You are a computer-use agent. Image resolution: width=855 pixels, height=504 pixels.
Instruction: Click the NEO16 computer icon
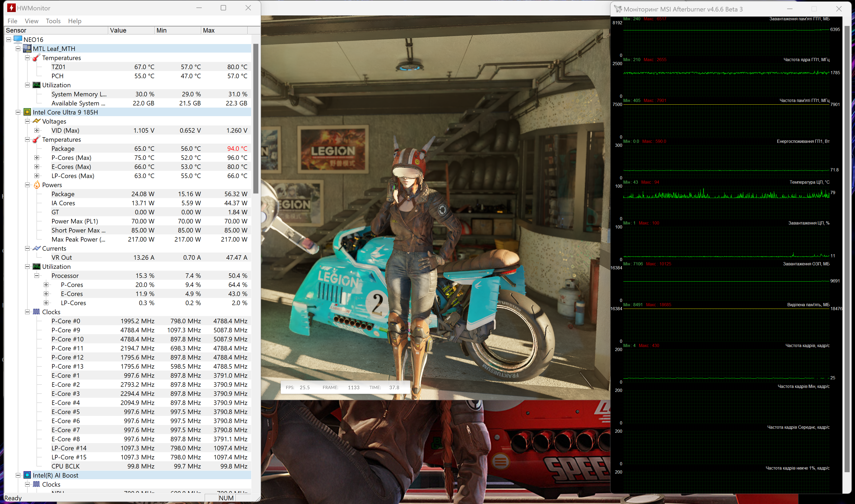tap(18, 40)
